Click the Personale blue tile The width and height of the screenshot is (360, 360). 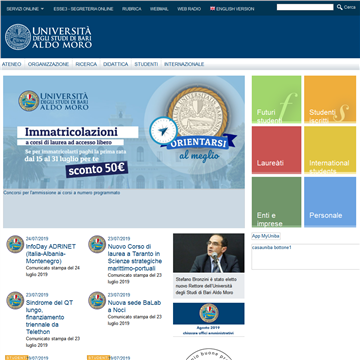330,202
